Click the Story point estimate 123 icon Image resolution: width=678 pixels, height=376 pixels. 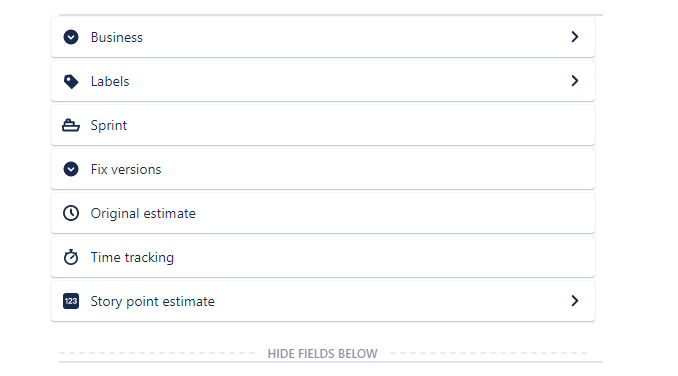pos(71,301)
